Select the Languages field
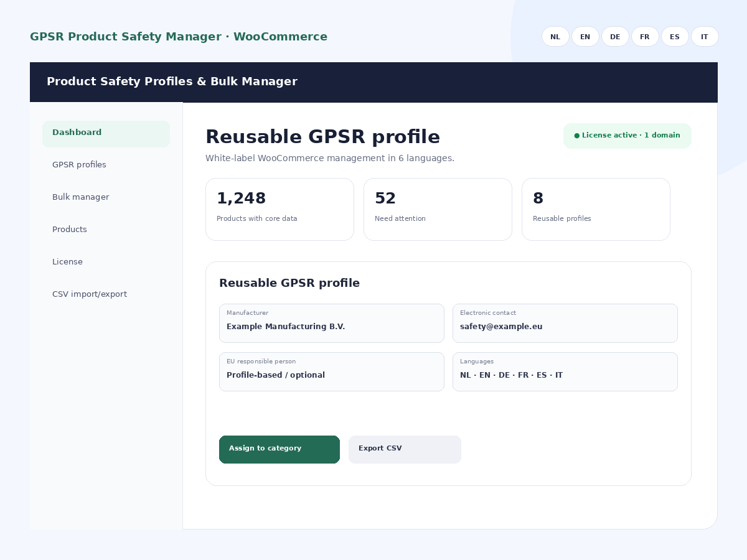This screenshot has height=560, width=747. (x=565, y=371)
